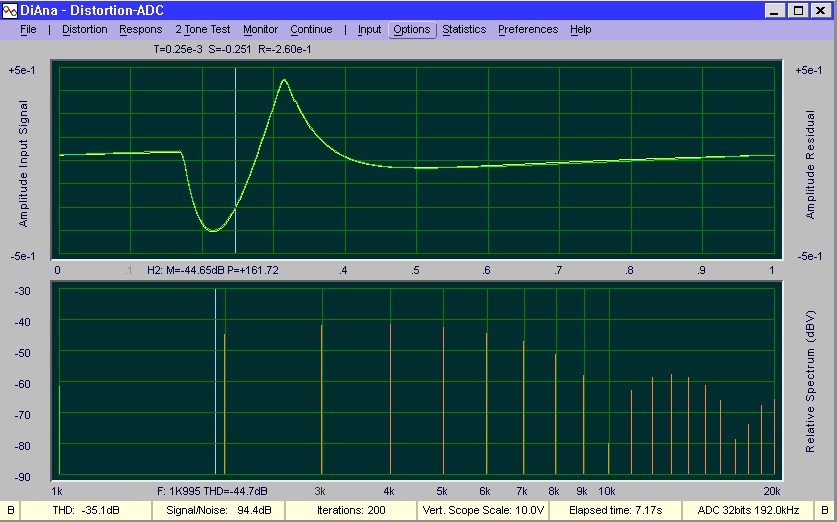
Task: Click the left B button in status bar
Action: tap(11, 510)
